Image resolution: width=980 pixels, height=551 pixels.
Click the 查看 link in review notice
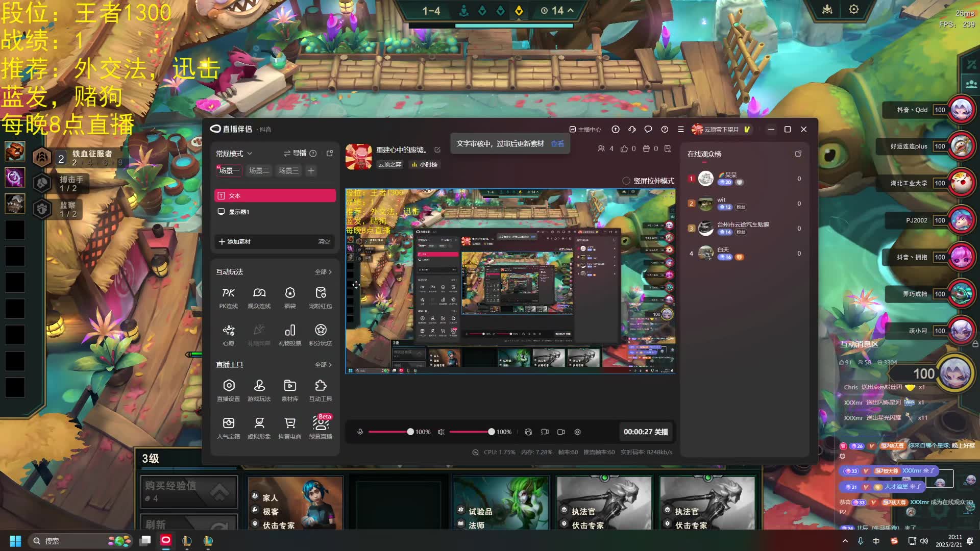557,144
